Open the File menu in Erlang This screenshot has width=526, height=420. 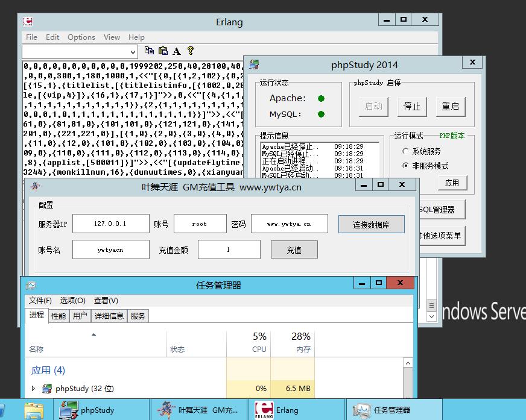pos(31,37)
